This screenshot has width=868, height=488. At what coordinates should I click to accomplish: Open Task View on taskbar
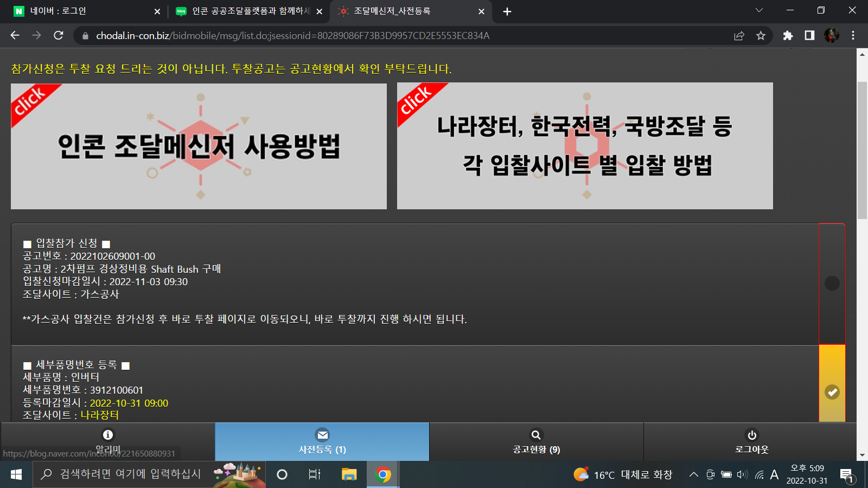tap(315, 474)
